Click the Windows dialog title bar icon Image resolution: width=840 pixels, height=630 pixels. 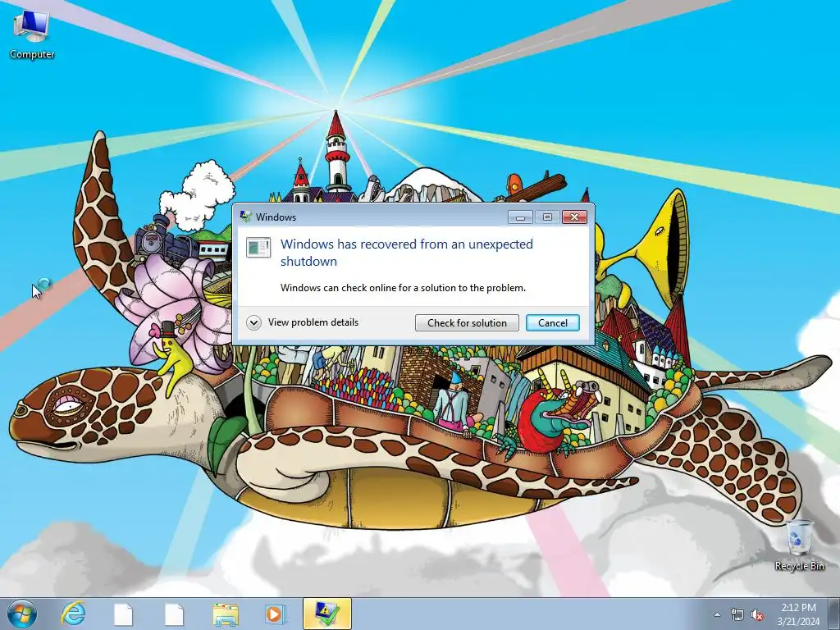coord(246,217)
